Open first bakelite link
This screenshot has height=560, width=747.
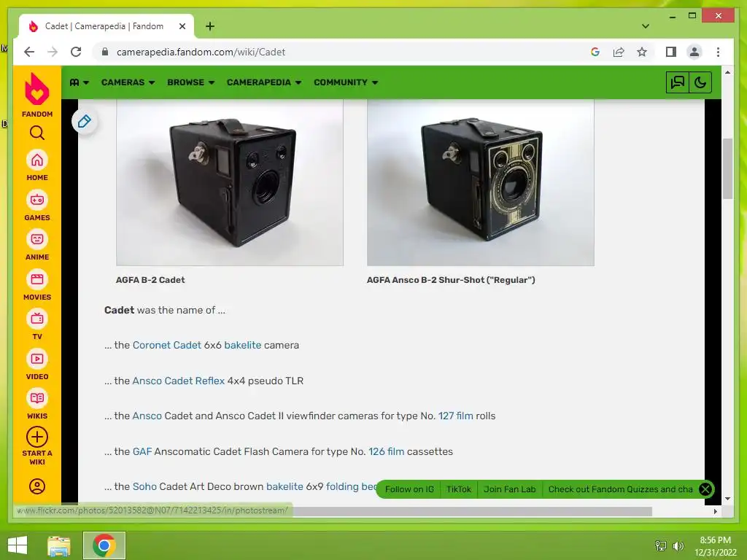tap(243, 345)
